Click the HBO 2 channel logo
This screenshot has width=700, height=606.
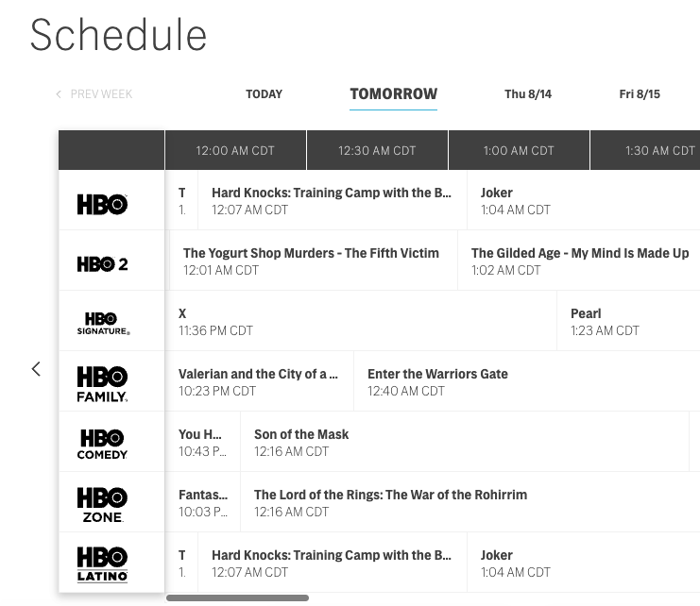(102, 264)
